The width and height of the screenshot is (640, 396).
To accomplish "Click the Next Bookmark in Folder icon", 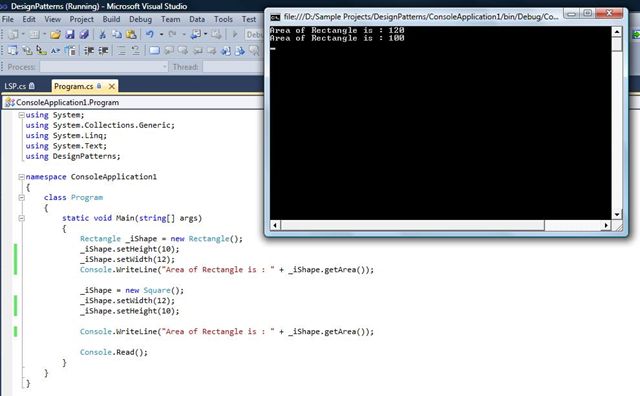I will coord(211,50).
